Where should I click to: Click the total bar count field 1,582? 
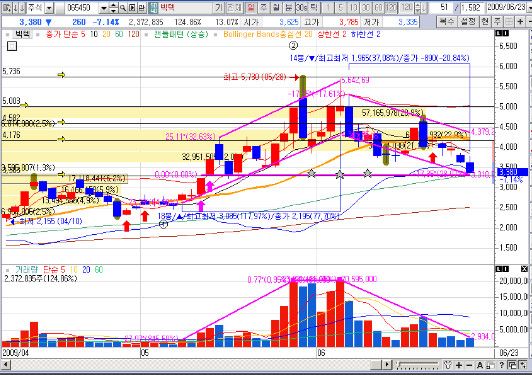pos(472,7)
